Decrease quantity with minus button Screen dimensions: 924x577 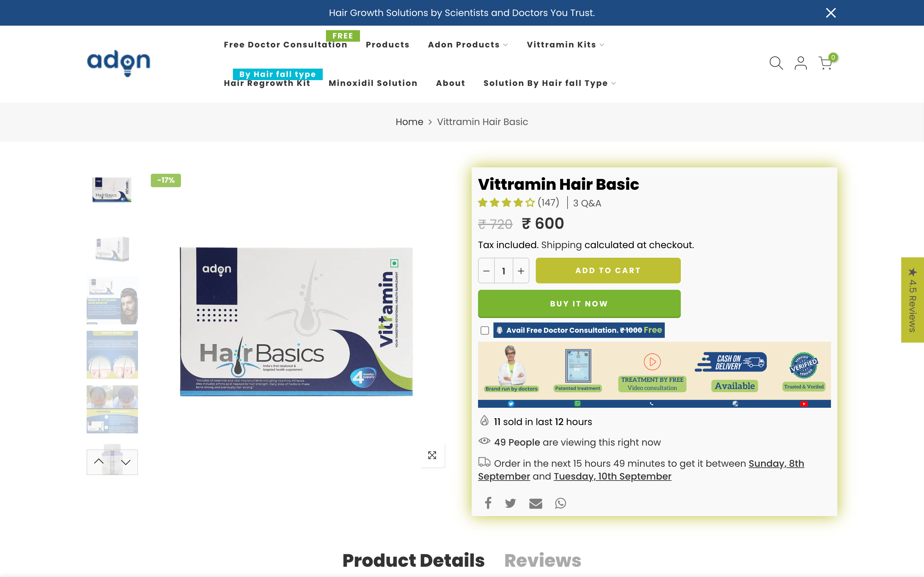486,271
